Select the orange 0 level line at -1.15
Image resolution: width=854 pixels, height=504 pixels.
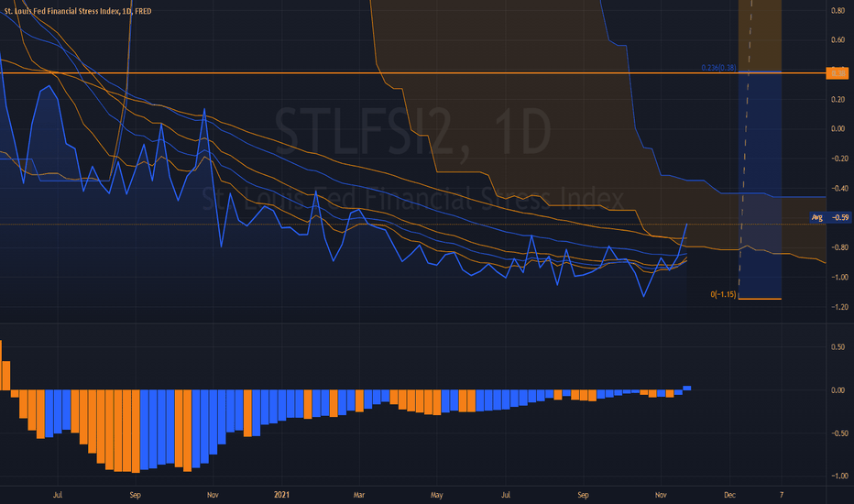pos(760,299)
